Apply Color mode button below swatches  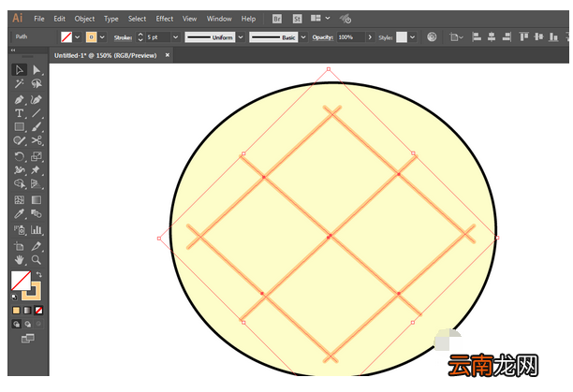pos(16,311)
